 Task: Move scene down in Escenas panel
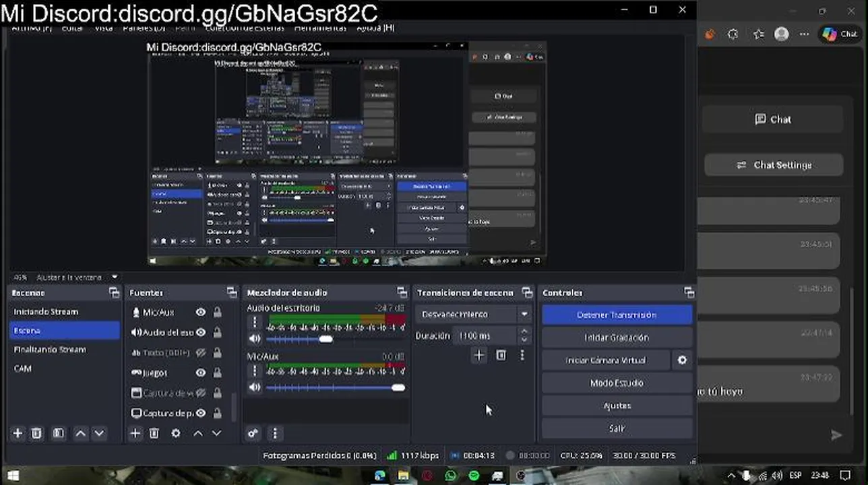click(x=99, y=433)
